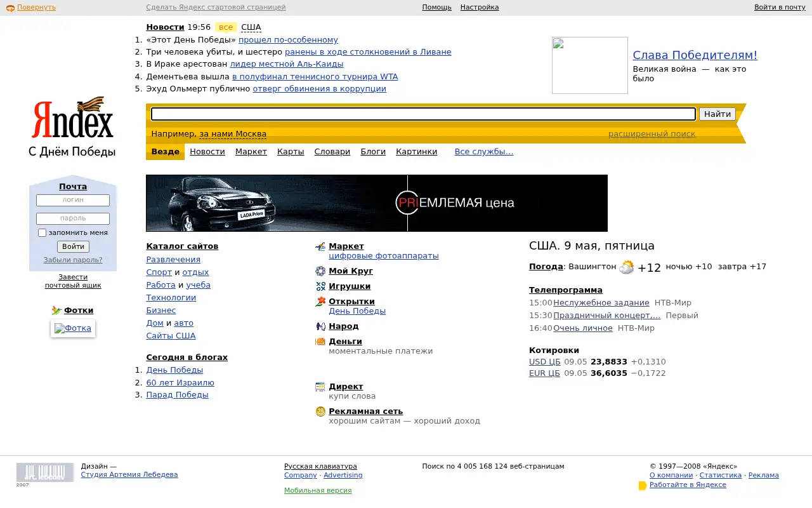812x508 pixels.
Task: Expand Все службы list
Action: pos(484,152)
